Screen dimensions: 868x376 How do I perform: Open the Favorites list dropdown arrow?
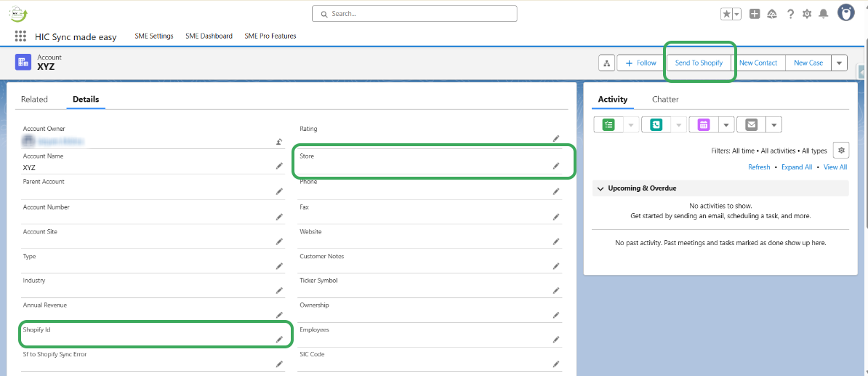(736, 14)
